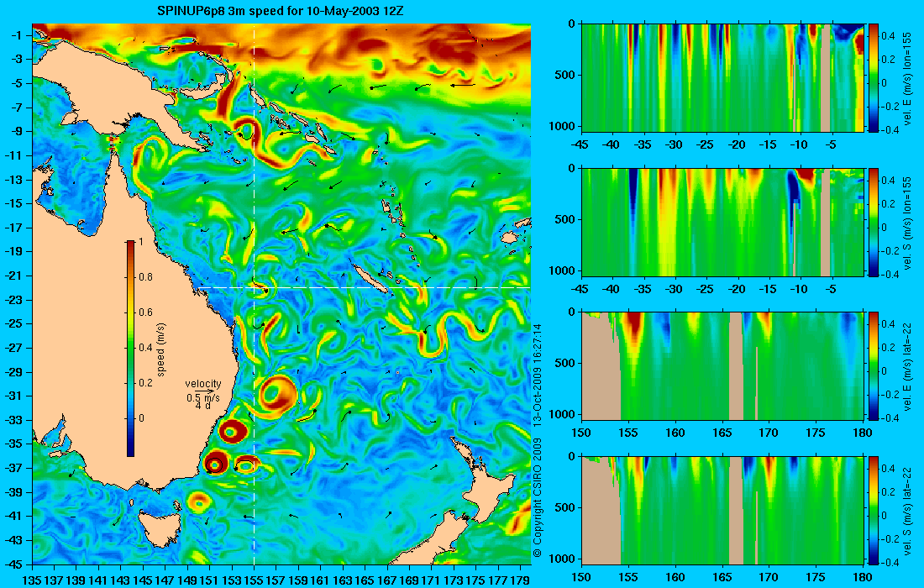Click the '4 d' legend text
This screenshot has height=588, width=924.
point(202,406)
